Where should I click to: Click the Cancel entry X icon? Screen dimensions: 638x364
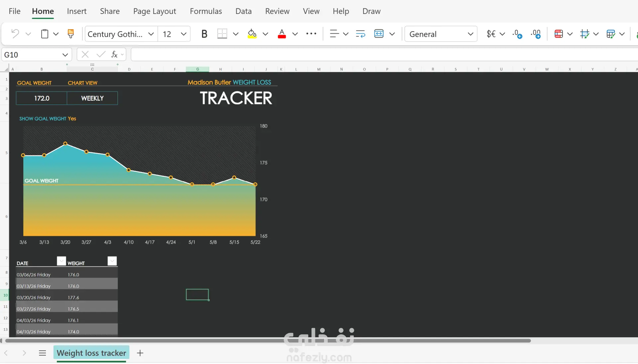pyautogui.click(x=85, y=54)
